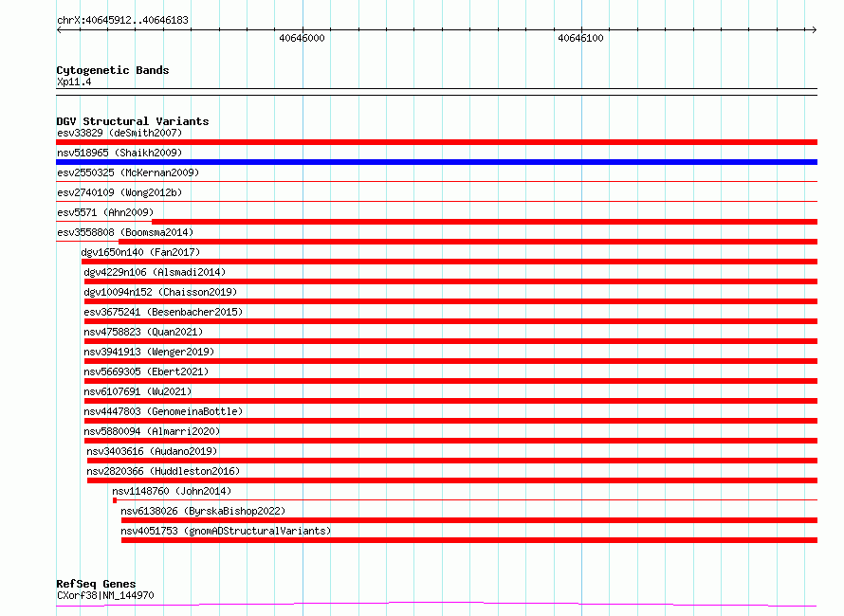
Task: Click the esv3558808 (Boomsma2014) variant label
Action: coord(125,232)
